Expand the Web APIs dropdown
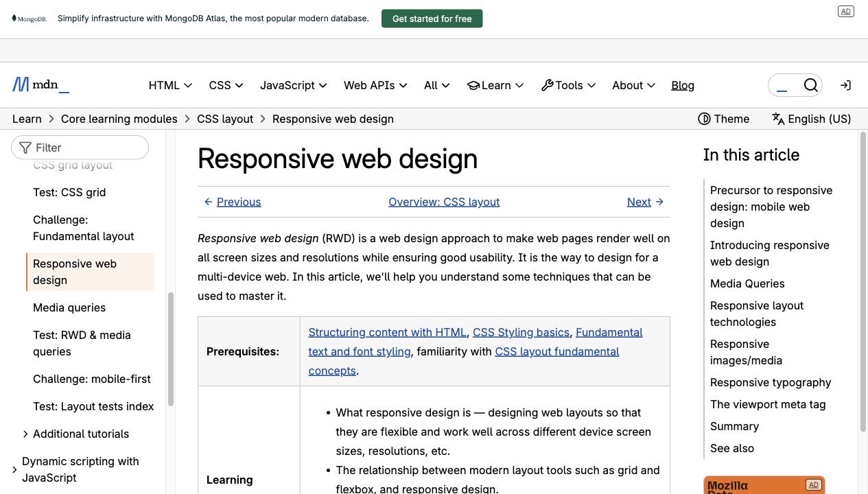This screenshot has height=494, width=868. point(375,85)
